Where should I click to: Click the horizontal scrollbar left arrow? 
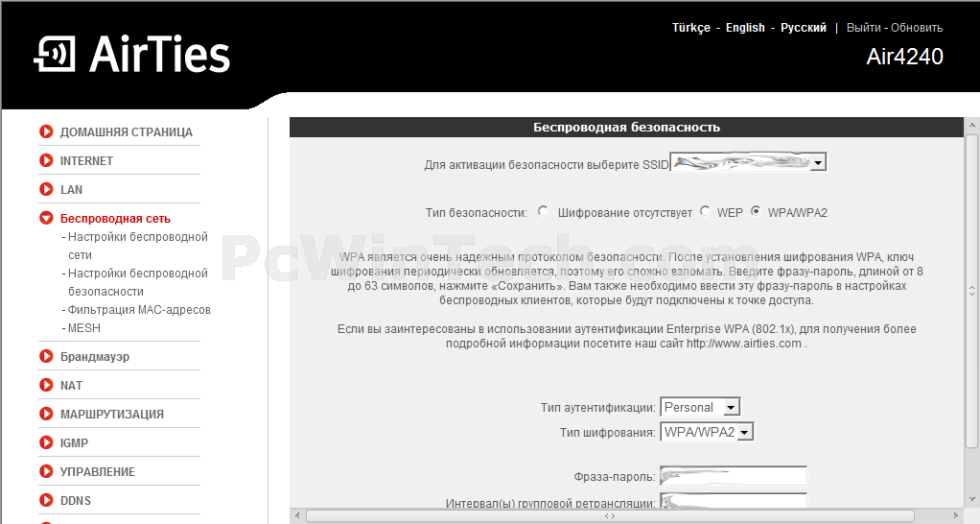point(297,516)
